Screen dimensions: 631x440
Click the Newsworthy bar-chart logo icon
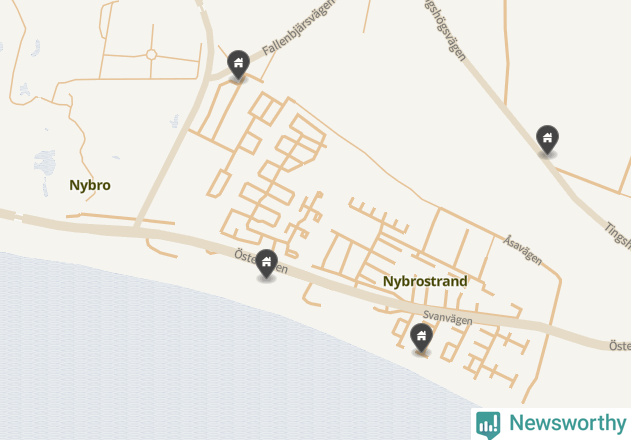click(488, 425)
